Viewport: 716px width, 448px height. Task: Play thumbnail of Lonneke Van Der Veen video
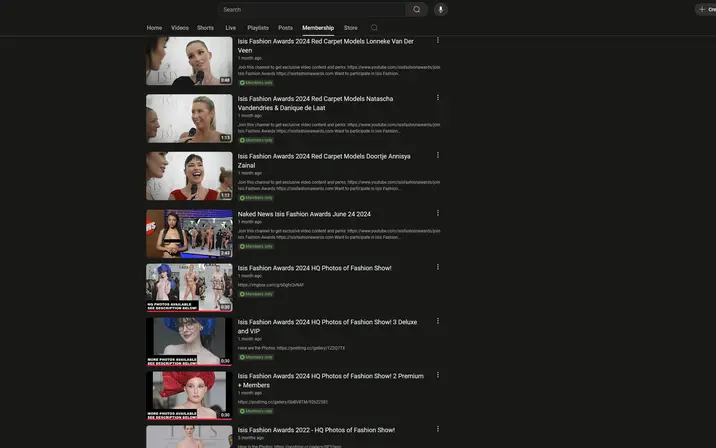click(x=189, y=61)
